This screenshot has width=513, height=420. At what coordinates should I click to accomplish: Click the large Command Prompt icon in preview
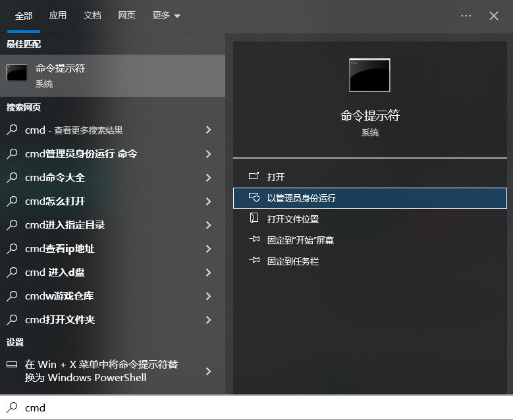(369, 75)
